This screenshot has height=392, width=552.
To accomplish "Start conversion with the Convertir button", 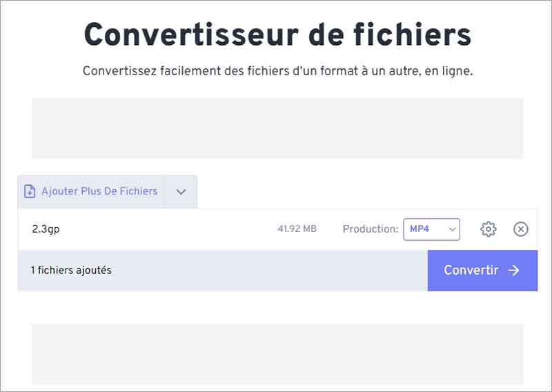I will click(x=482, y=271).
